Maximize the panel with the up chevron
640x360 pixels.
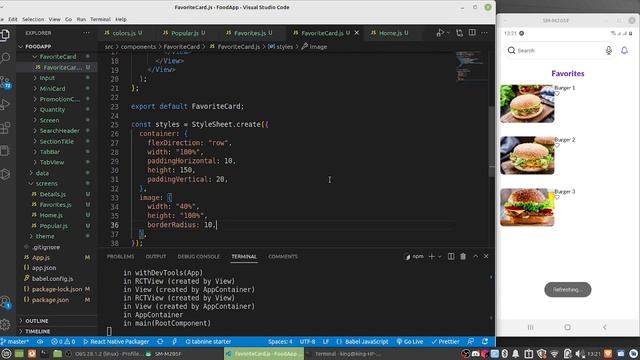[476, 256]
